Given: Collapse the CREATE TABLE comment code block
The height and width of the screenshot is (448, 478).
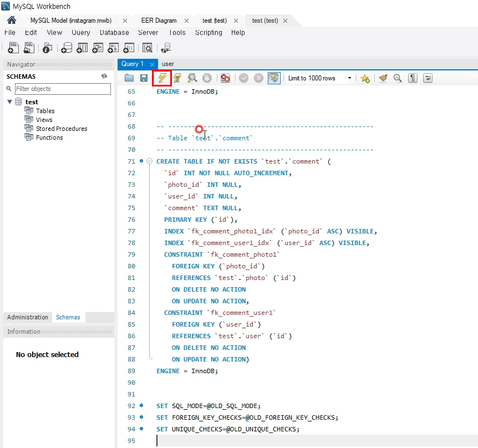Looking at the screenshot, I should (149, 161).
